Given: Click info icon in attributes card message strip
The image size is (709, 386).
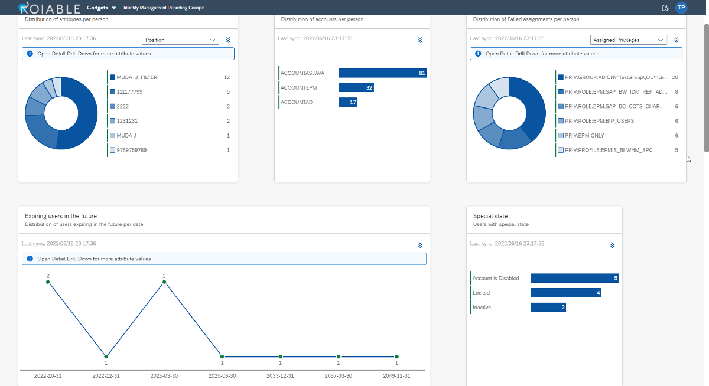Looking at the screenshot, I should coord(30,53).
